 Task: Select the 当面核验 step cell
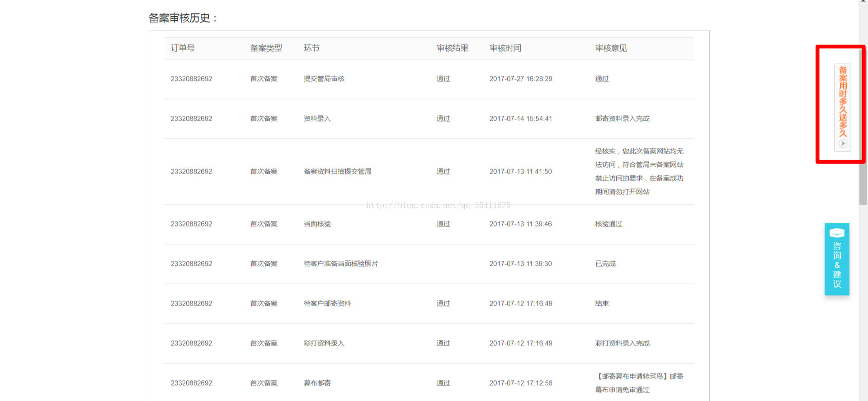(x=317, y=224)
